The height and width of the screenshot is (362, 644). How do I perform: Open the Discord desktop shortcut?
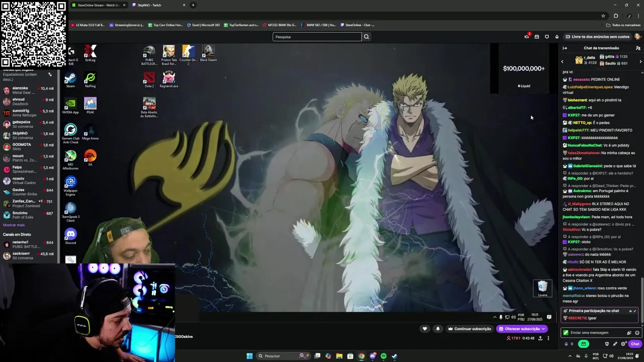tap(70, 237)
